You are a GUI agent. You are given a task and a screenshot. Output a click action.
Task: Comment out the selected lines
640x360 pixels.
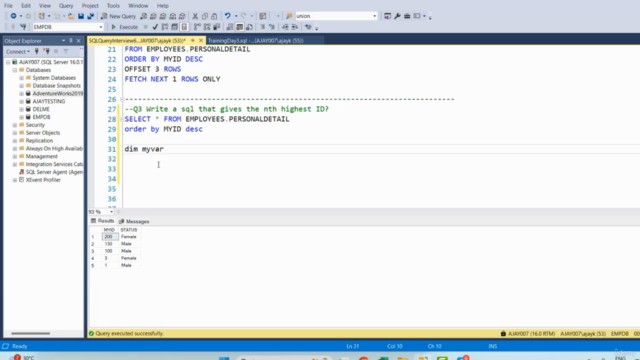262,27
